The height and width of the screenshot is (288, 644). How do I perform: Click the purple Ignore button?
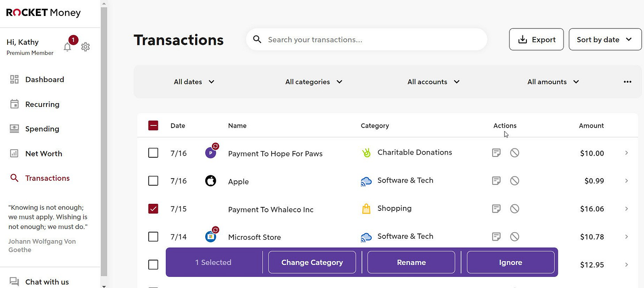coord(510,262)
